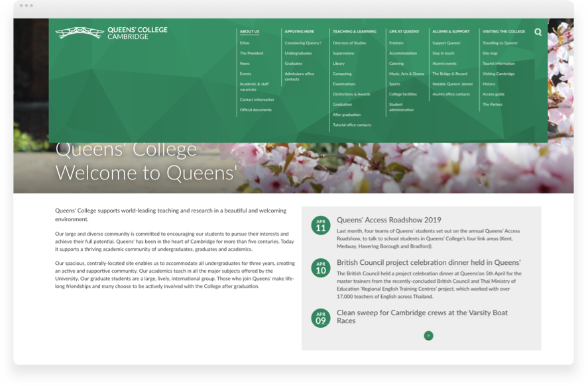Image resolution: width=588 pixels, height=386 pixels.
Task: Open Contact information link
Action: 257,99
